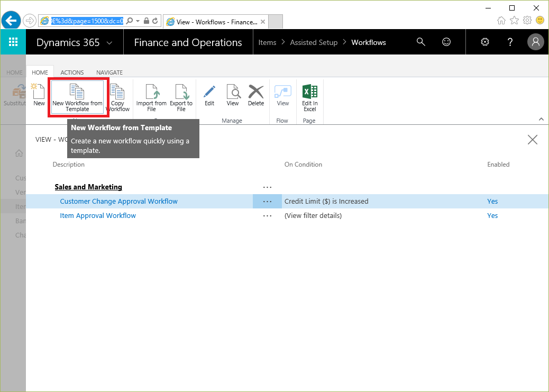The image size is (549, 392).
Task: Open the address bar search dropdown arrow
Action: tap(138, 21)
